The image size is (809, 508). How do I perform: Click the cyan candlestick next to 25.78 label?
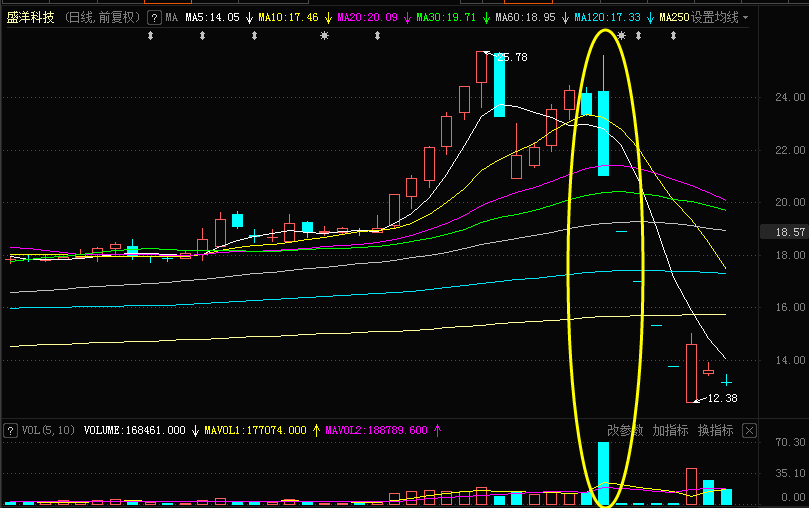click(499, 84)
